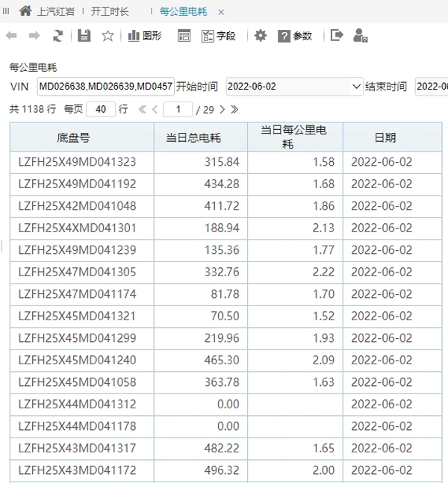The image size is (448, 483).
Task: Open the 参数 parameters panel
Action: point(295,36)
